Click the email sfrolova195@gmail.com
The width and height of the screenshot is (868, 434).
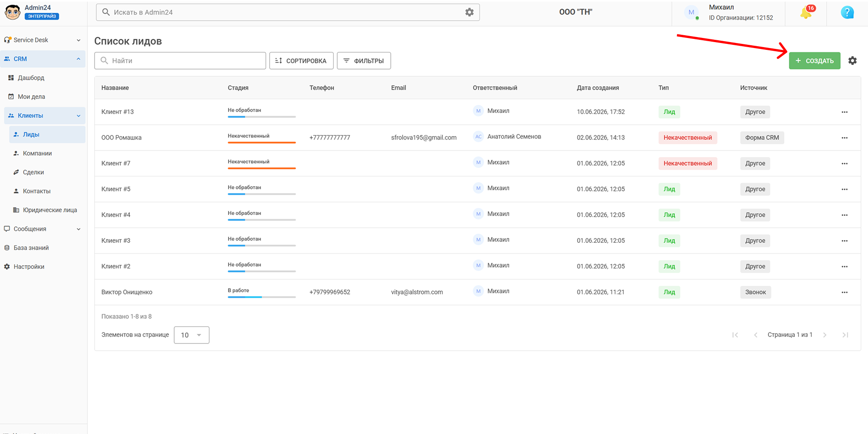pos(424,138)
